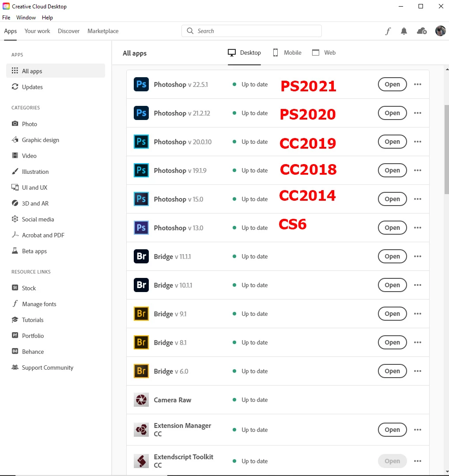Open the File menu
This screenshot has width=449, height=476.
click(6, 18)
